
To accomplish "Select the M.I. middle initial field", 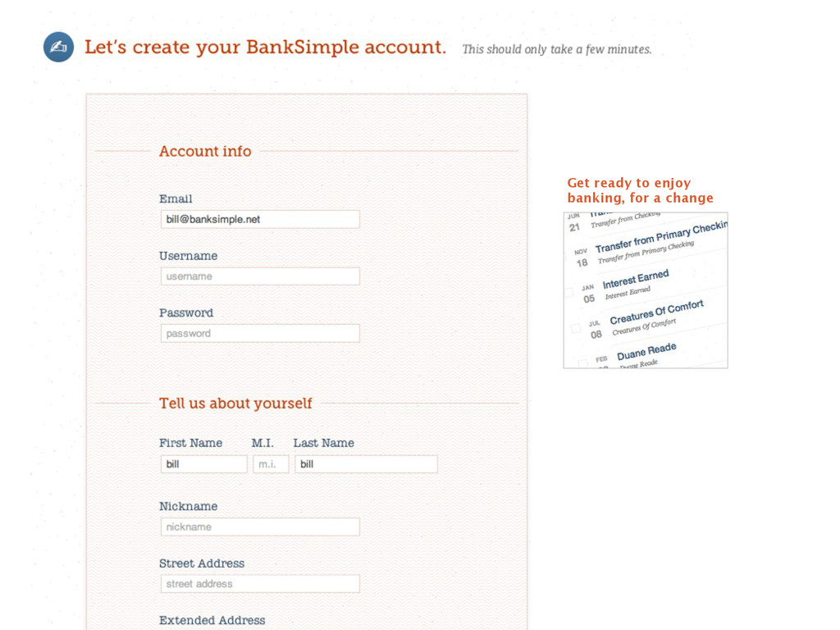I will pyautogui.click(x=271, y=464).
